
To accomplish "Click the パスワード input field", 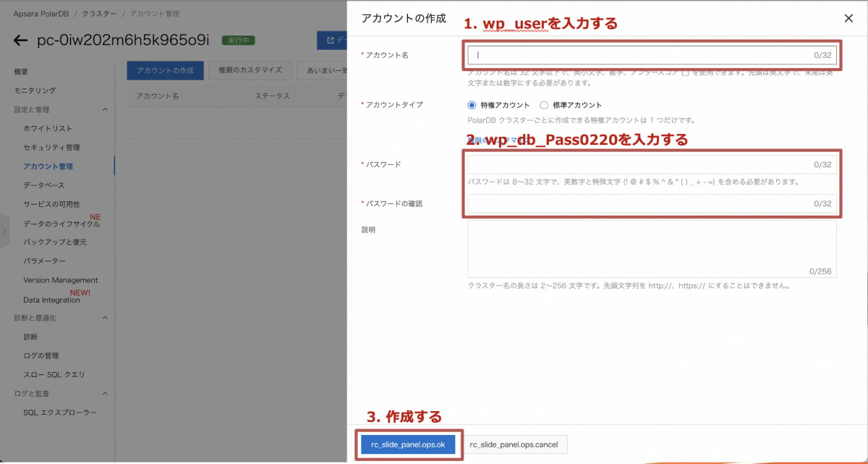I will 651,165.
